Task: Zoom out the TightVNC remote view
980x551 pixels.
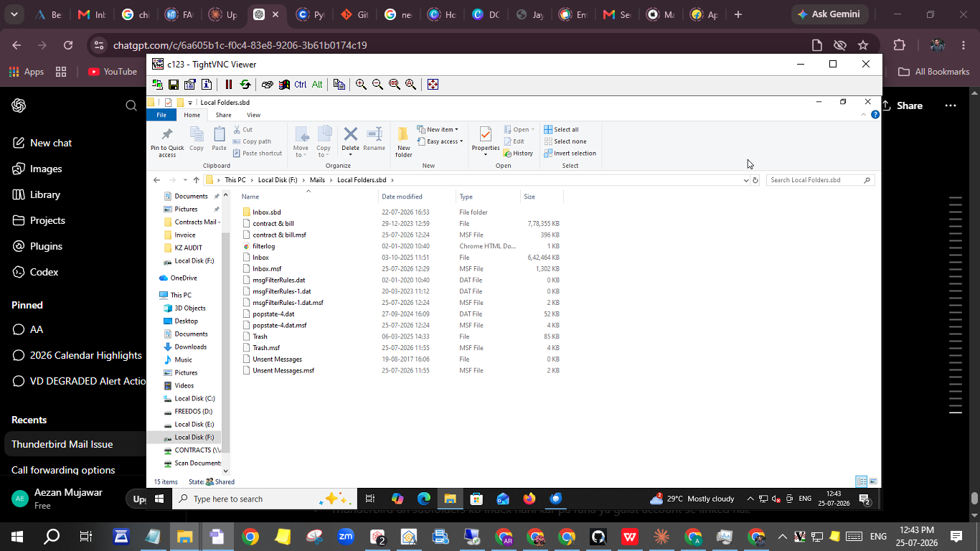Action: [x=377, y=85]
